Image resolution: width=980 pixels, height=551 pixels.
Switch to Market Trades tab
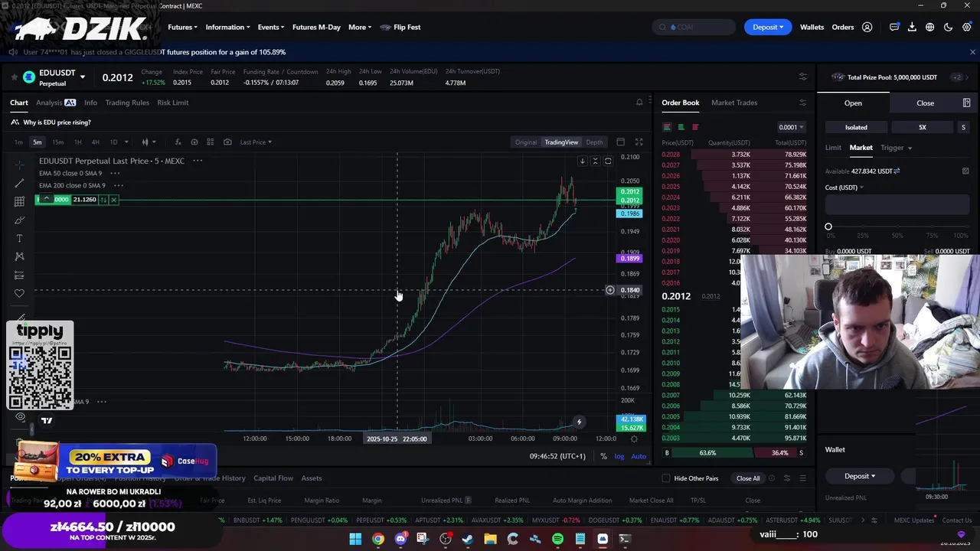click(733, 102)
